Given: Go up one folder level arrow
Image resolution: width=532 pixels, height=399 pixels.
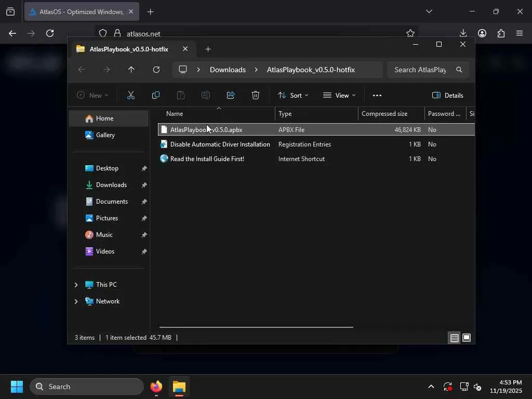Looking at the screenshot, I should 131,70.
